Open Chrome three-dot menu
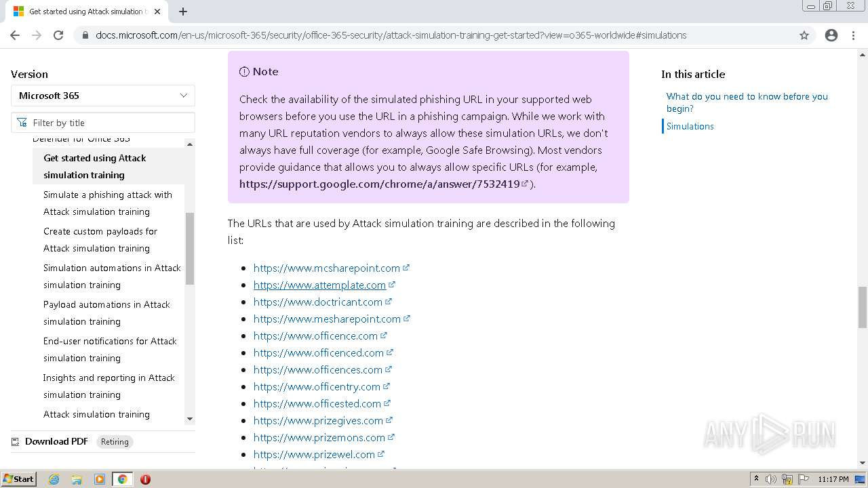Image resolution: width=868 pixels, height=488 pixels. click(x=853, y=35)
